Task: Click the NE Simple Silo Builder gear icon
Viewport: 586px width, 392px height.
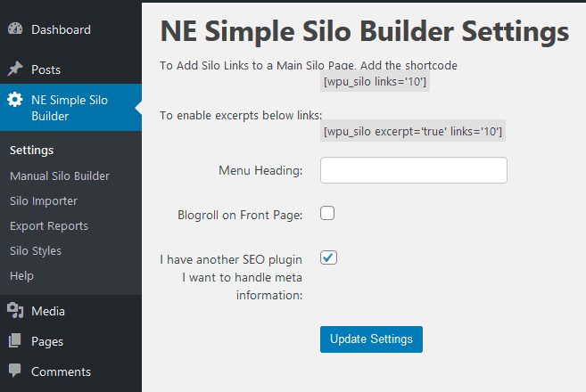Action: [x=15, y=99]
